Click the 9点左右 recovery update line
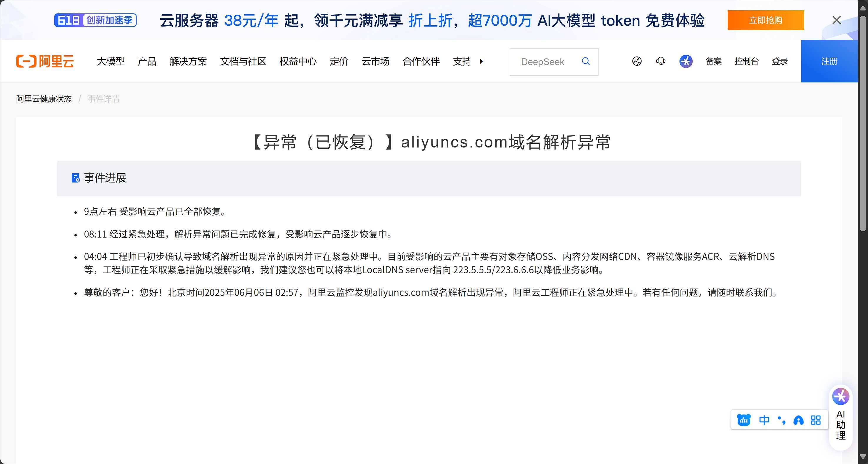 coord(156,212)
